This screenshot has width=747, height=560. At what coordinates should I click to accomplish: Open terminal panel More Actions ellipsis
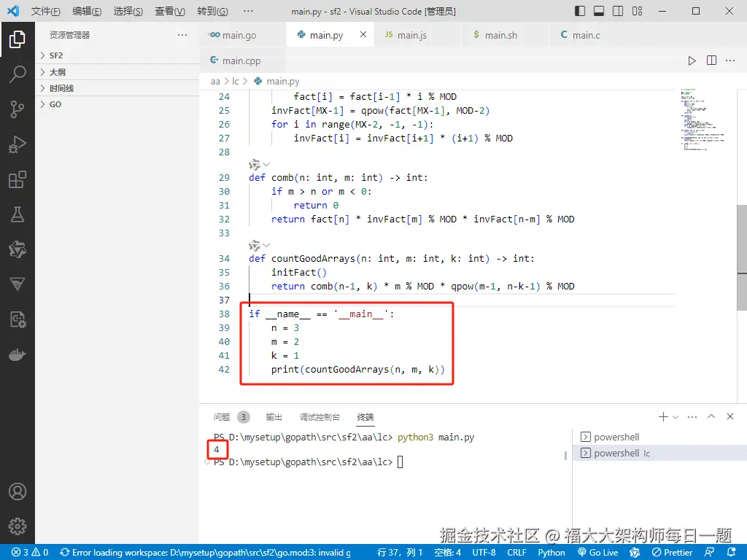click(692, 416)
